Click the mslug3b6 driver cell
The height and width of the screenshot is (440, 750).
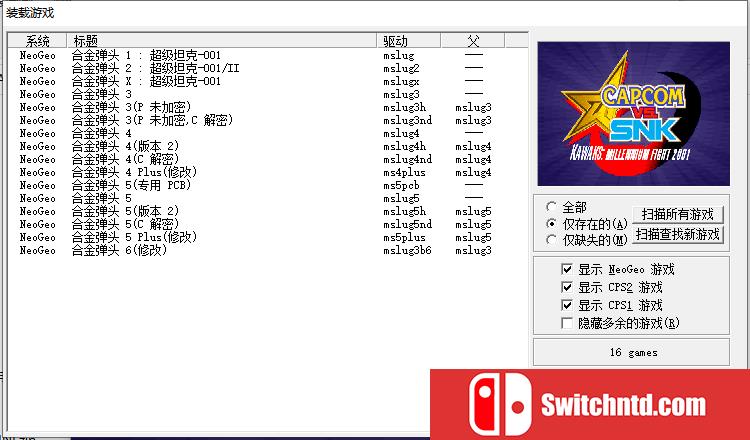(408, 251)
